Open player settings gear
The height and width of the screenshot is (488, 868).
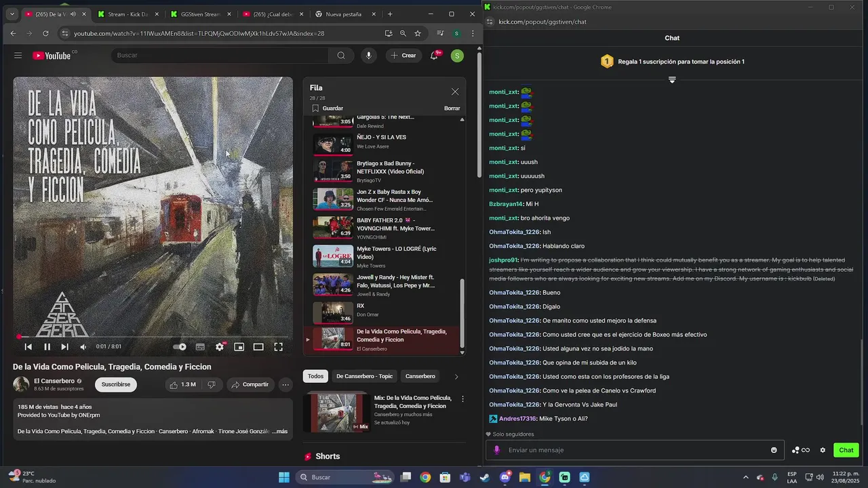220,347
